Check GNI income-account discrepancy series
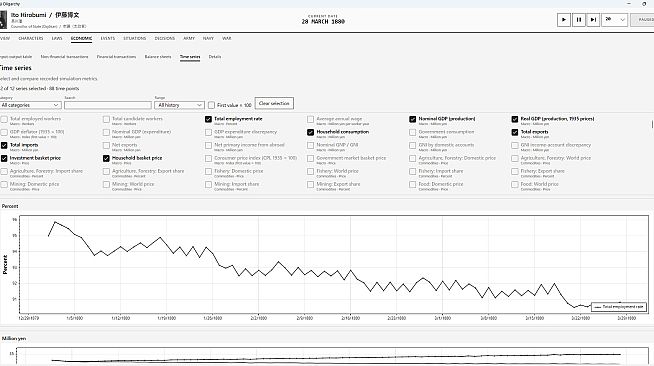The height and width of the screenshot is (366, 654). tap(515, 145)
